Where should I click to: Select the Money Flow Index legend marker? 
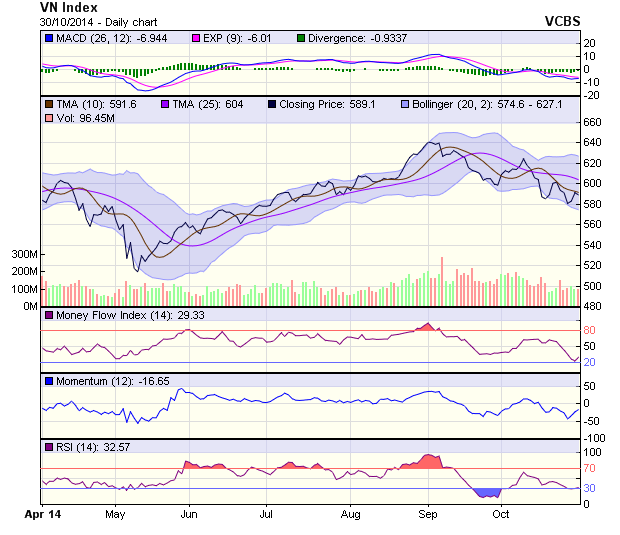pyautogui.click(x=48, y=316)
